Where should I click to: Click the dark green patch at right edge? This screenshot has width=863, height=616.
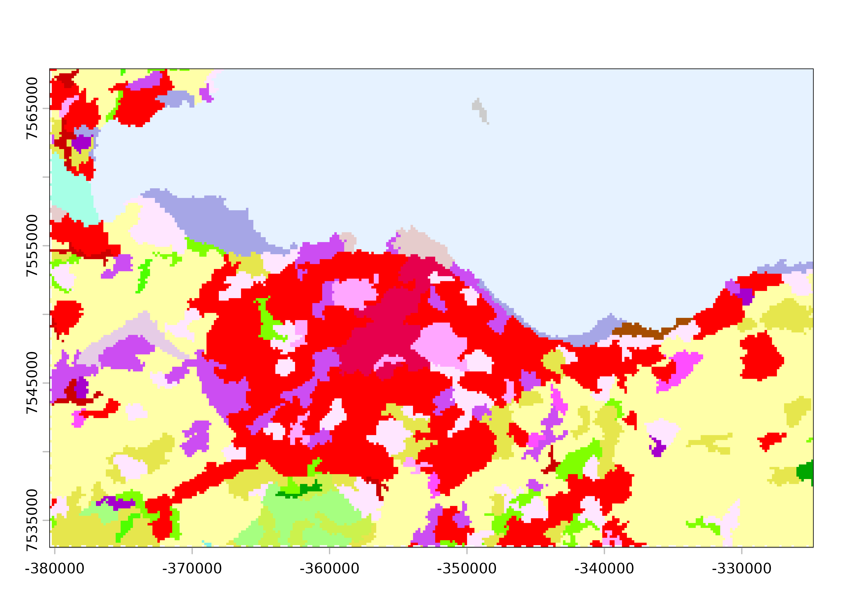805,471
